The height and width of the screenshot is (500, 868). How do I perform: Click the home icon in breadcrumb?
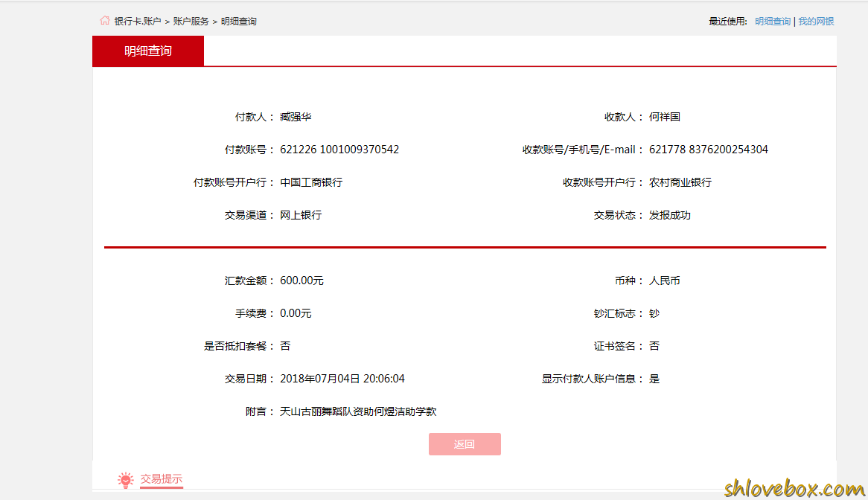click(x=105, y=21)
